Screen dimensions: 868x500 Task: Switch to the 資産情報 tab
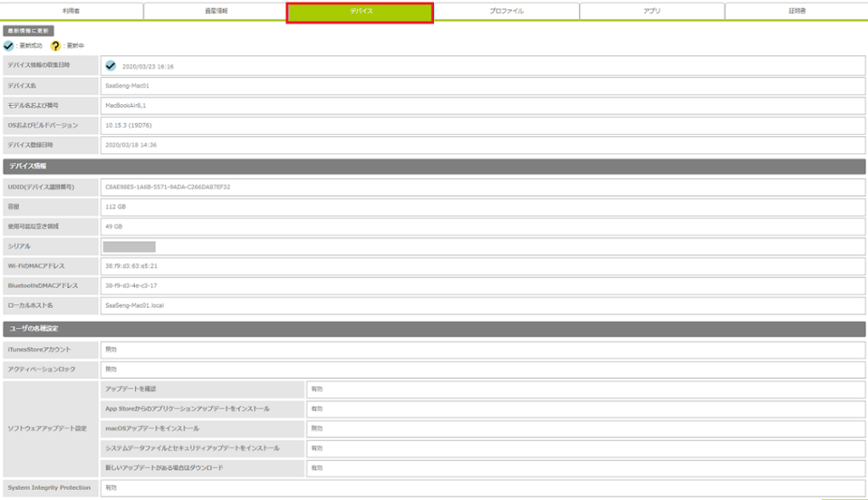(216, 12)
